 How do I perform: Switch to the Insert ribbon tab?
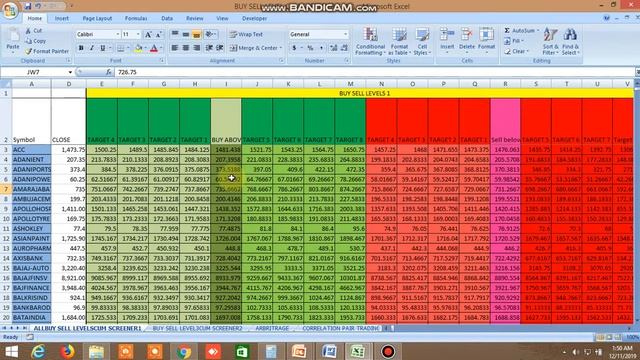(62, 18)
